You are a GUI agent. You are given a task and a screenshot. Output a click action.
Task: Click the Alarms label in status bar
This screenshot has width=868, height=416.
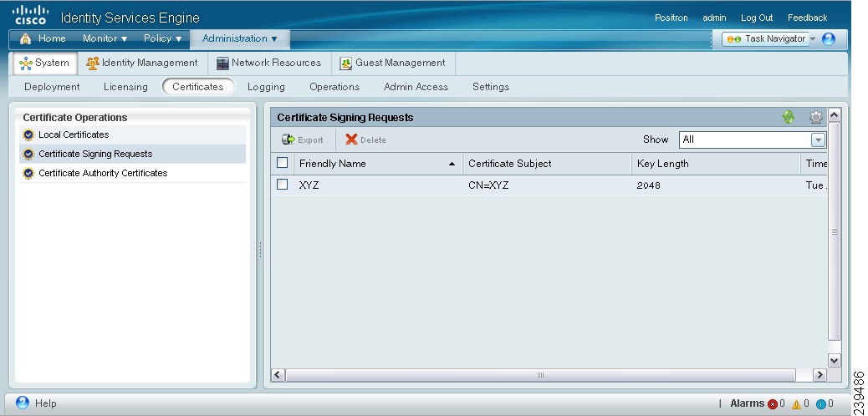pos(748,403)
